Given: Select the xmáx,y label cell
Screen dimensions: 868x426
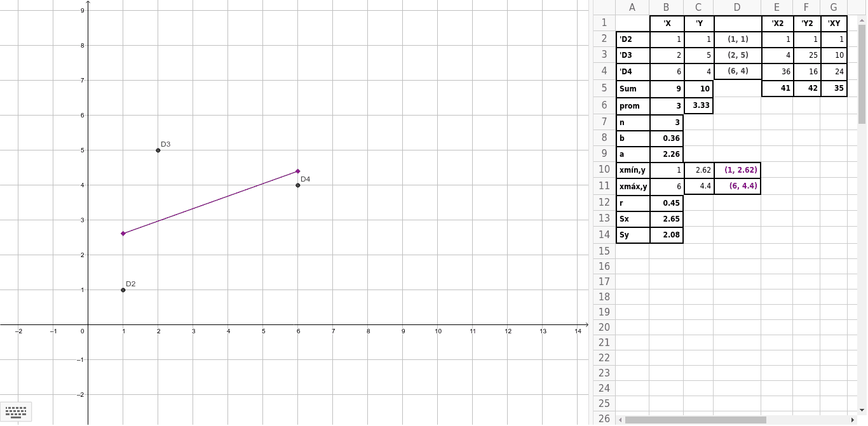Looking at the screenshot, I should 633,187.
